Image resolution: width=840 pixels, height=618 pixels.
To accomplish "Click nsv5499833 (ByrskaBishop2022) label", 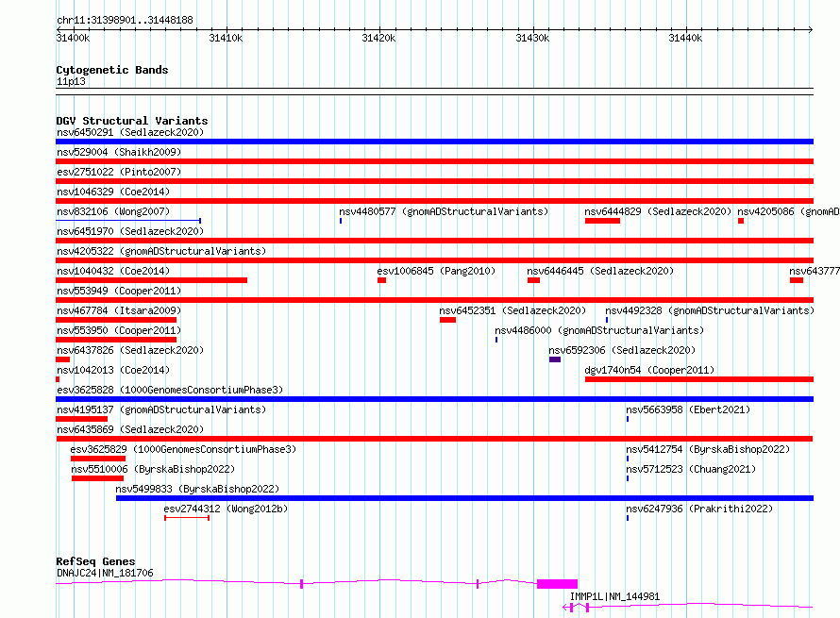I will click(197, 489).
